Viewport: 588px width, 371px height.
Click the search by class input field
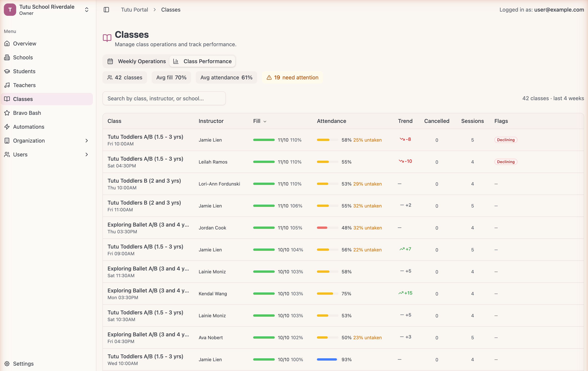[x=164, y=98]
